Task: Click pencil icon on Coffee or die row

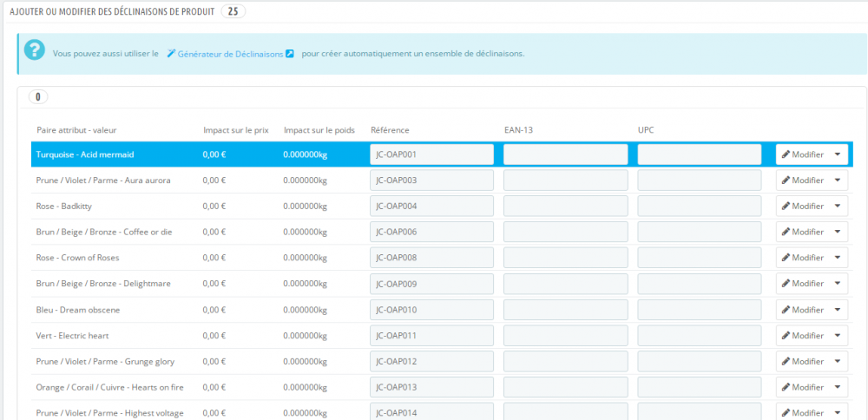Action: 786,232
